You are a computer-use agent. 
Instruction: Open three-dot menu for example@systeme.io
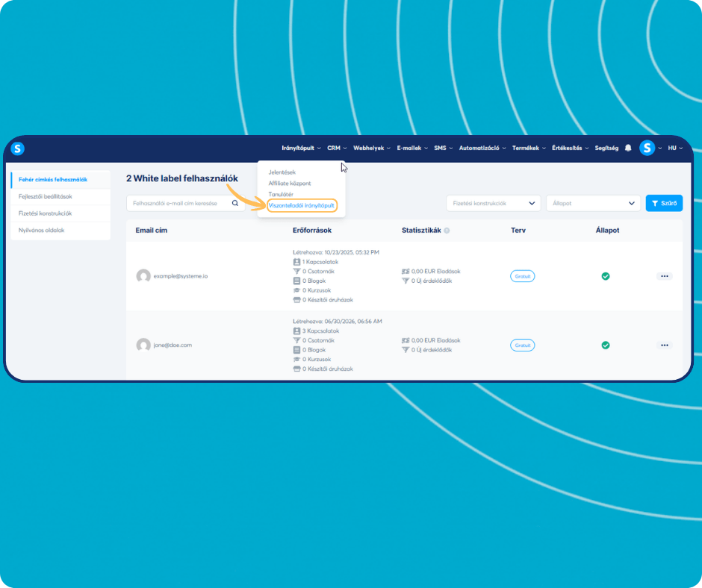(665, 276)
